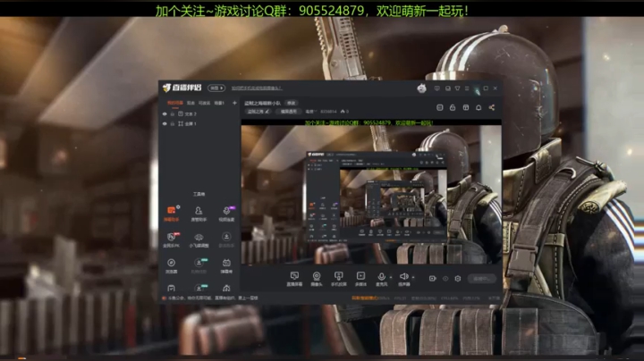This screenshot has width=644, height=361.
Task: Add a 手机投屏 phone-casting source
Action: tap(338, 279)
